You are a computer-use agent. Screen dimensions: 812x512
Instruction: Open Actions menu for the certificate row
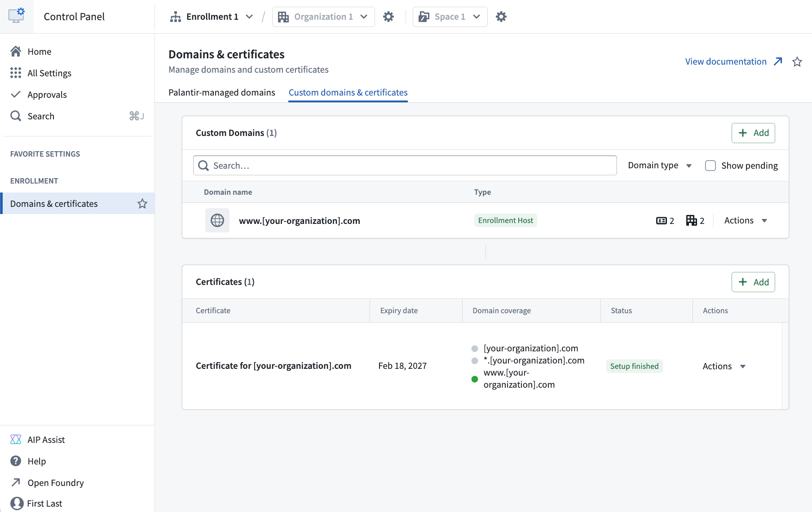click(724, 366)
